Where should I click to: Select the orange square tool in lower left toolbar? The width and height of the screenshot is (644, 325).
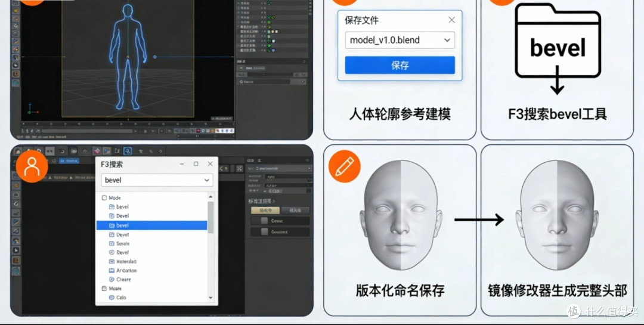[16, 260]
